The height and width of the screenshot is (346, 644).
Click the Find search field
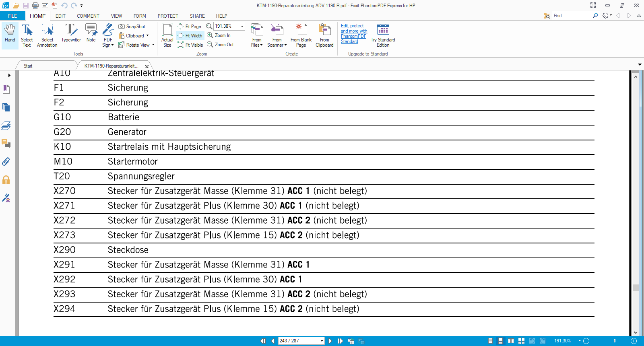click(x=572, y=16)
